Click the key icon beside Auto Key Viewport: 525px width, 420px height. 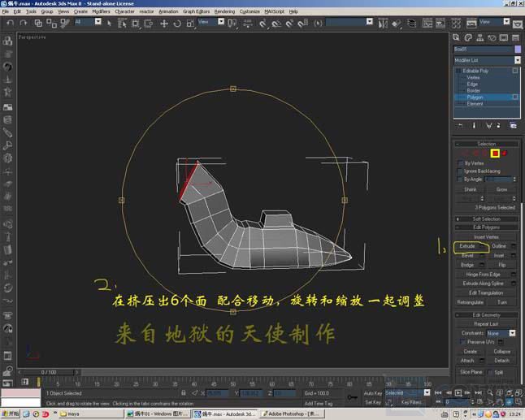[x=352, y=397]
